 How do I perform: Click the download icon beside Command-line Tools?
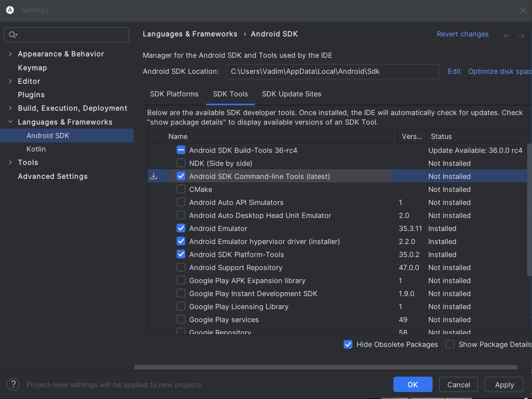click(x=154, y=176)
